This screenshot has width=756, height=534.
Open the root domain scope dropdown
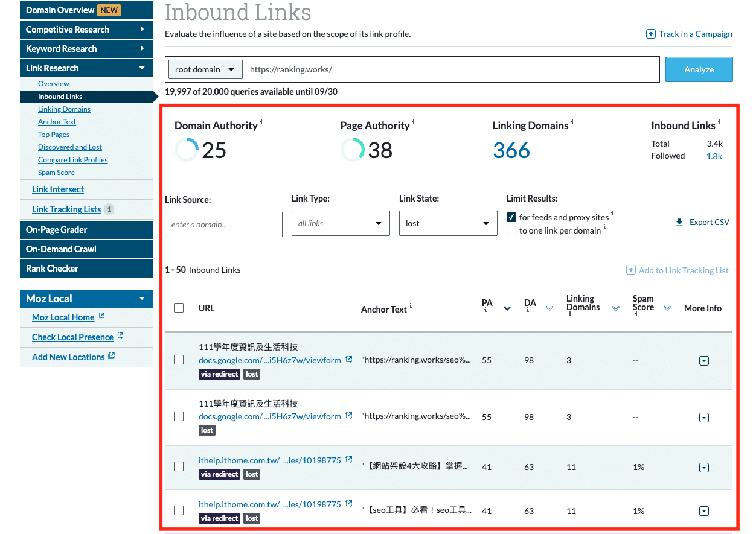point(205,69)
